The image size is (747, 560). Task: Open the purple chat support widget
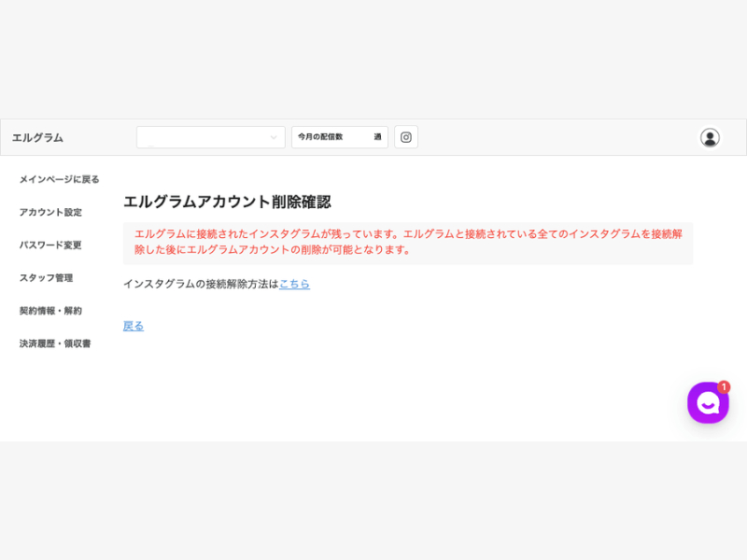[x=708, y=403]
